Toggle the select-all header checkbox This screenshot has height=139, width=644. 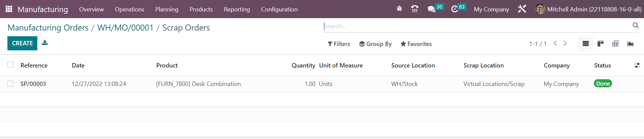point(10,65)
